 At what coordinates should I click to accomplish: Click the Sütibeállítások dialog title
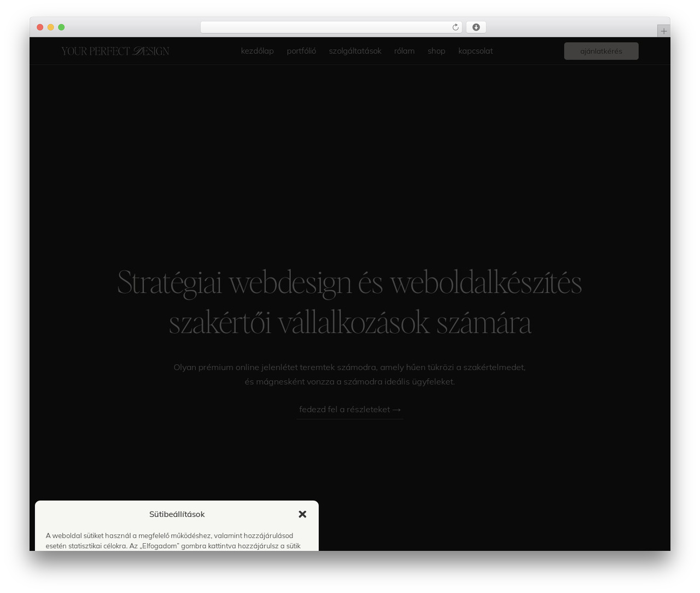[x=177, y=514]
